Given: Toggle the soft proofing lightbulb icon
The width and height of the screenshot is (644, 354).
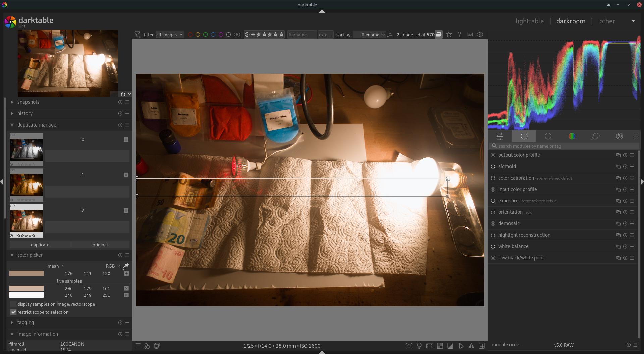Looking at the screenshot, I should click(x=419, y=346).
